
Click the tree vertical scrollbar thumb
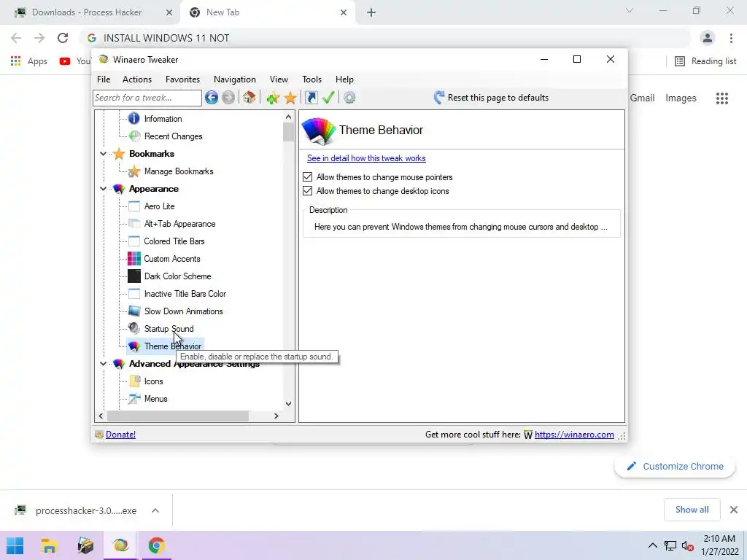point(288,132)
